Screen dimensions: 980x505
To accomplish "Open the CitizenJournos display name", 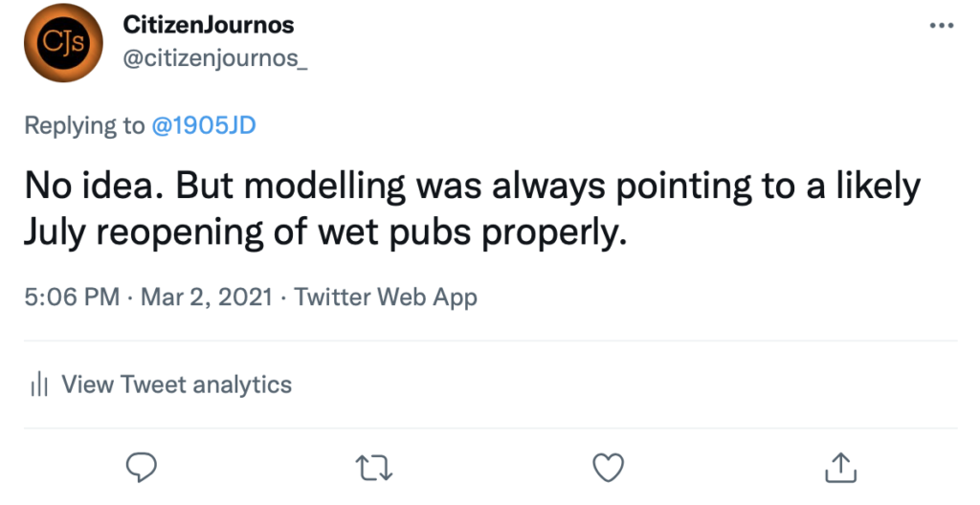I will click(x=209, y=24).
